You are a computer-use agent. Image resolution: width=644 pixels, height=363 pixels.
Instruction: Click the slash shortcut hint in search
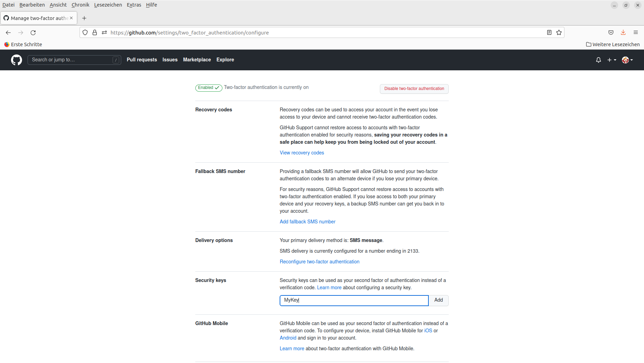pos(116,60)
